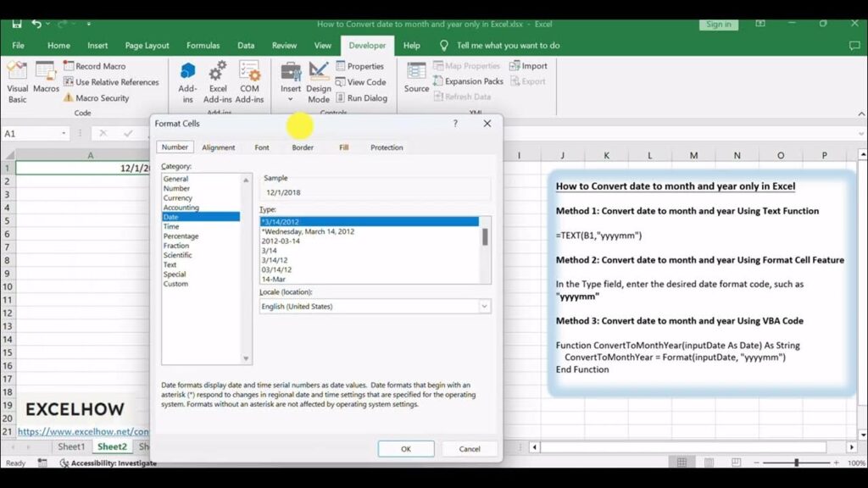Click the Sign in button
Viewport: 868px width, 488px height.
pos(719,24)
